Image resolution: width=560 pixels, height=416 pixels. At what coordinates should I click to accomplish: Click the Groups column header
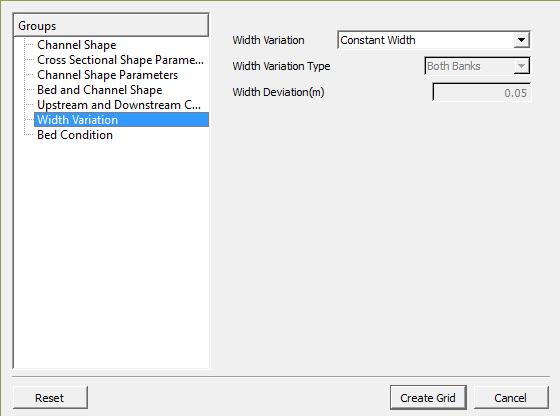[x=111, y=25]
